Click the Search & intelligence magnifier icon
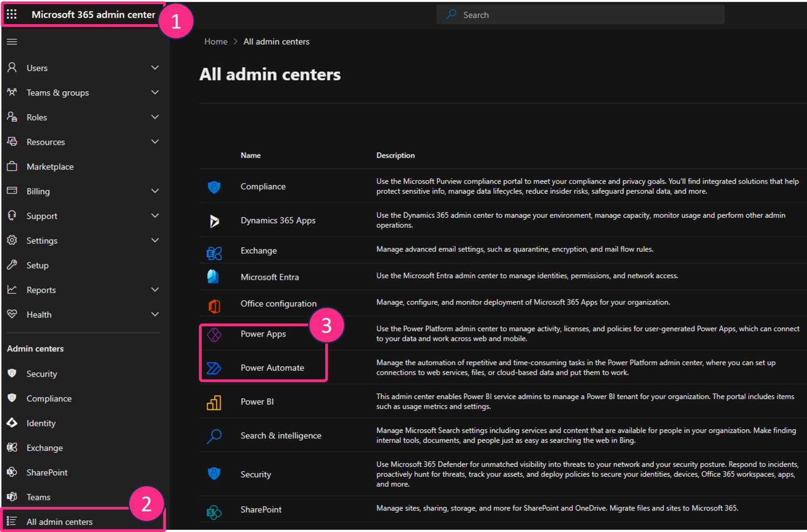This screenshot has height=532, width=807. coord(214,435)
